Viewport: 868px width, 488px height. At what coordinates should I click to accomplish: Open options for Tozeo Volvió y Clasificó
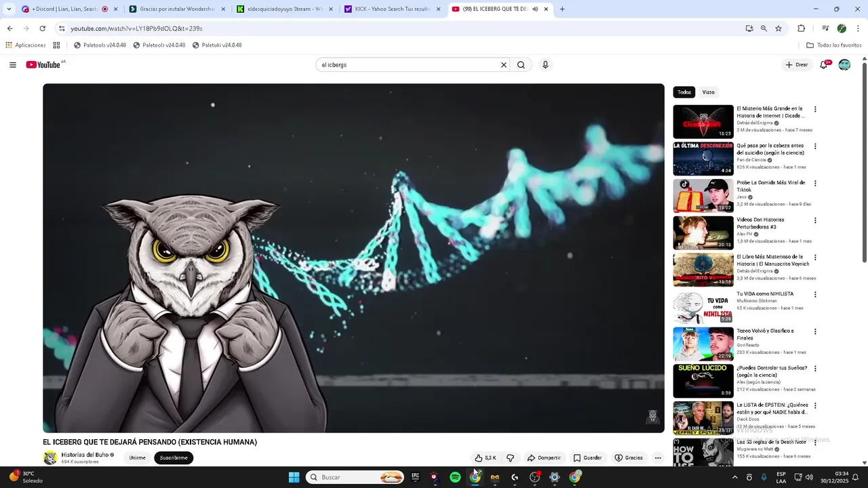815,331
